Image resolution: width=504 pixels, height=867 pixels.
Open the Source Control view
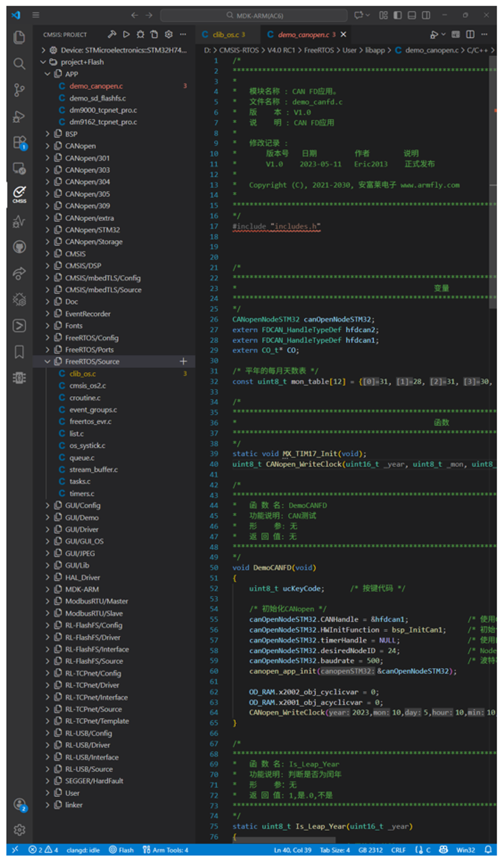pos(19,90)
